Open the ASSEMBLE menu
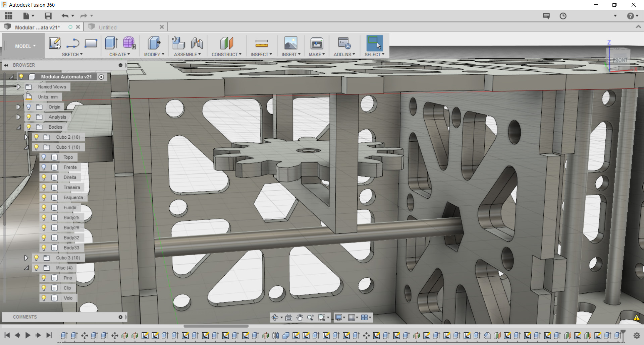 pos(187,55)
